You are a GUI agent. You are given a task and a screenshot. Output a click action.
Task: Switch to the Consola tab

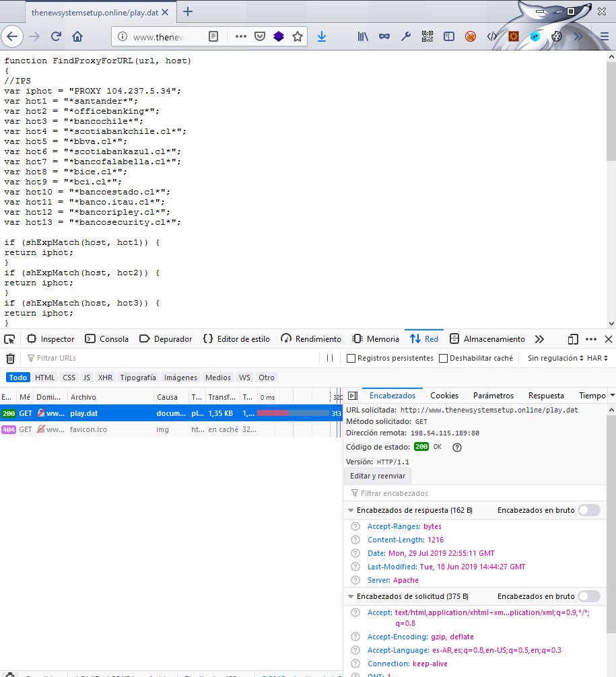point(107,339)
